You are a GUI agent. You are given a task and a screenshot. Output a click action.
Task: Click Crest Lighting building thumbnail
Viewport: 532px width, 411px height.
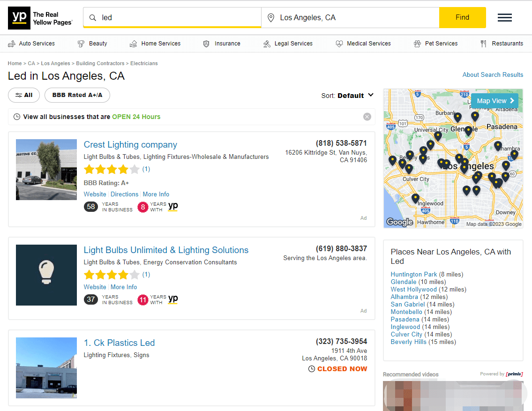[x=46, y=170]
